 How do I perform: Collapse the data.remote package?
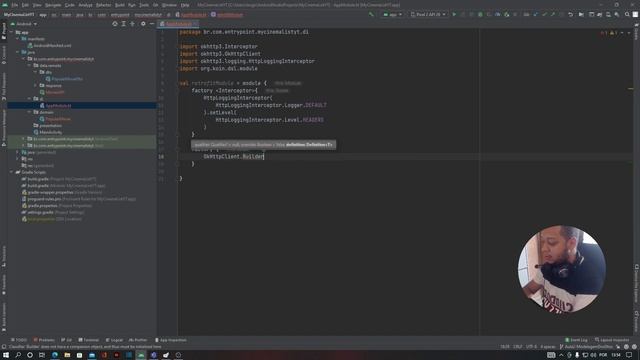29,65
